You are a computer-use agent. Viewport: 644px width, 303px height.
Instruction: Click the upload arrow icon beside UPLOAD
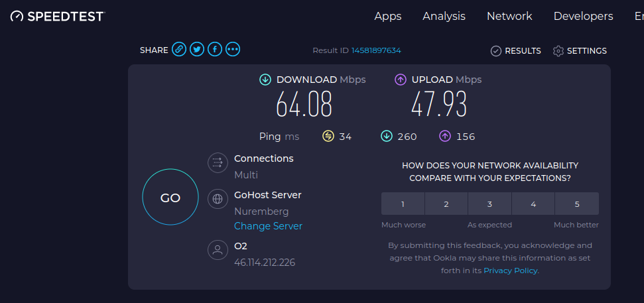click(401, 80)
